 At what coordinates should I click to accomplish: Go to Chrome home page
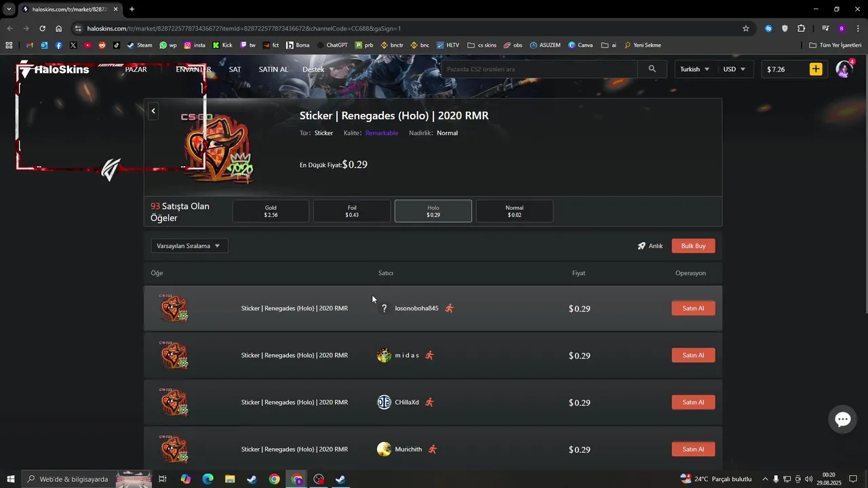tap(59, 28)
